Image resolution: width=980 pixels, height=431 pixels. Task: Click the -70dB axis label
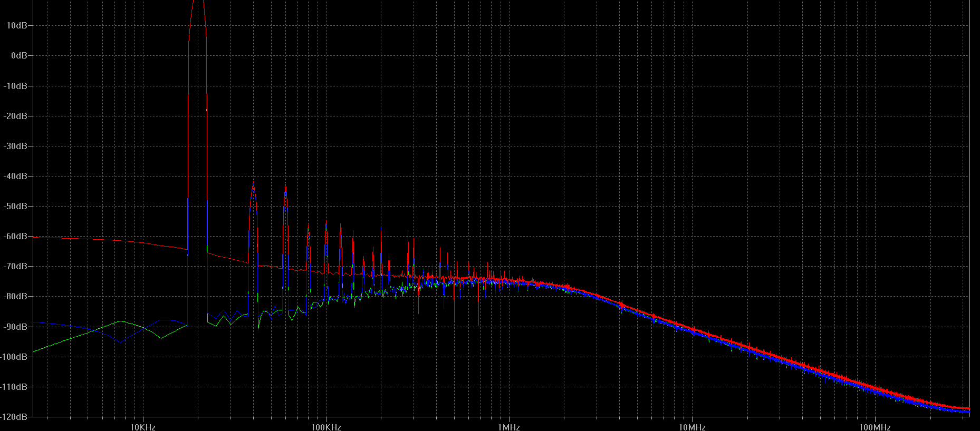click(x=15, y=266)
